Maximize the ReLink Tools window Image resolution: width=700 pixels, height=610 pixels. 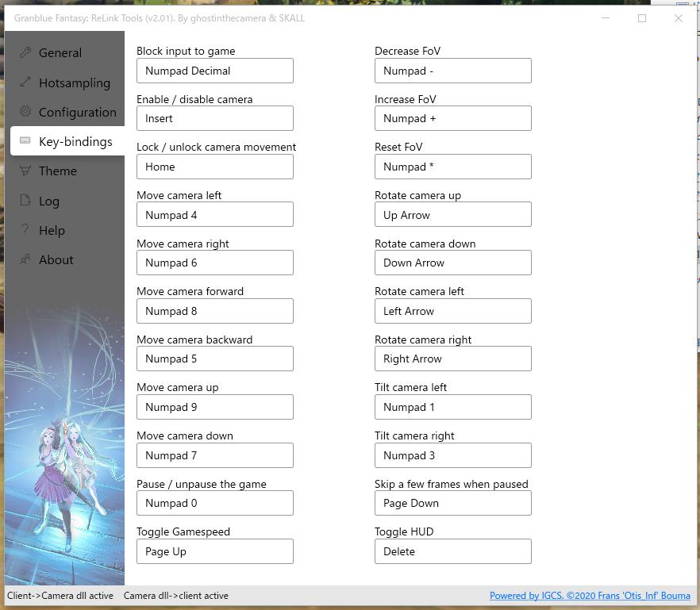pos(642,18)
